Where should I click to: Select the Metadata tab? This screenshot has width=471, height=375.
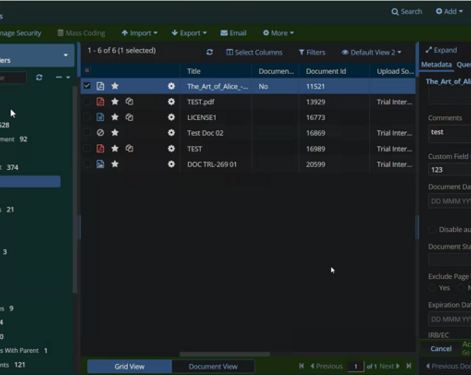[436, 65]
